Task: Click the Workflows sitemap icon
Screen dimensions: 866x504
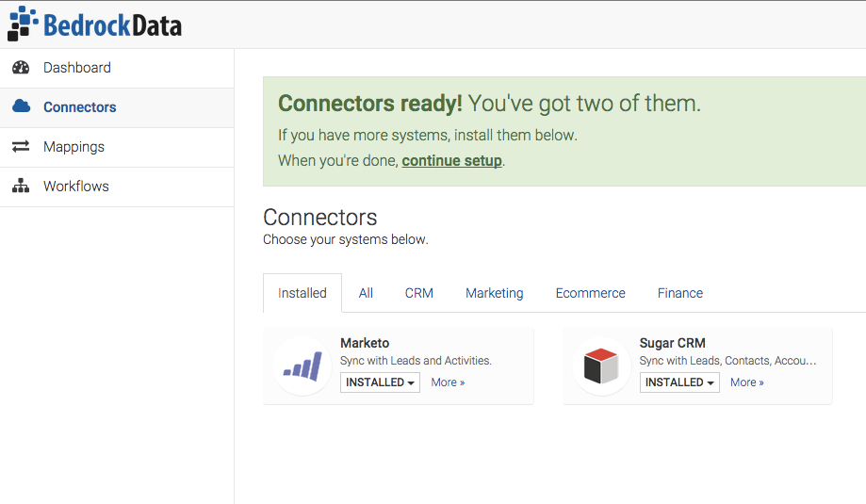Action: tap(21, 186)
